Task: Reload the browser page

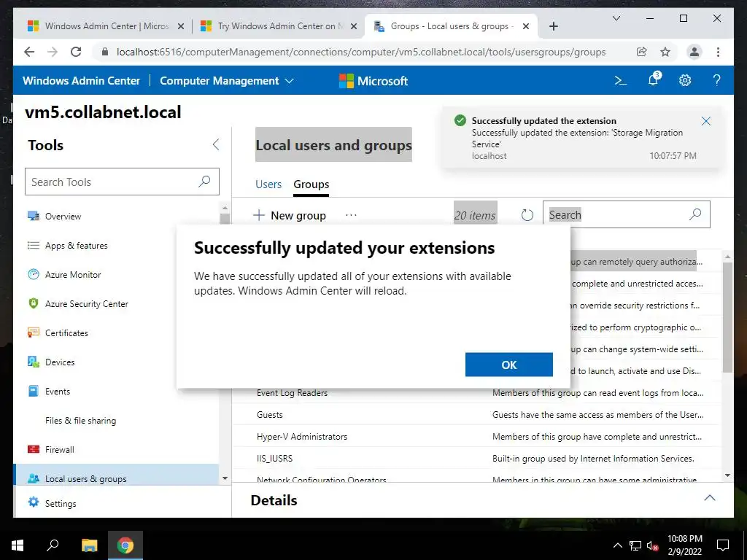Action: tap(76, 52)
